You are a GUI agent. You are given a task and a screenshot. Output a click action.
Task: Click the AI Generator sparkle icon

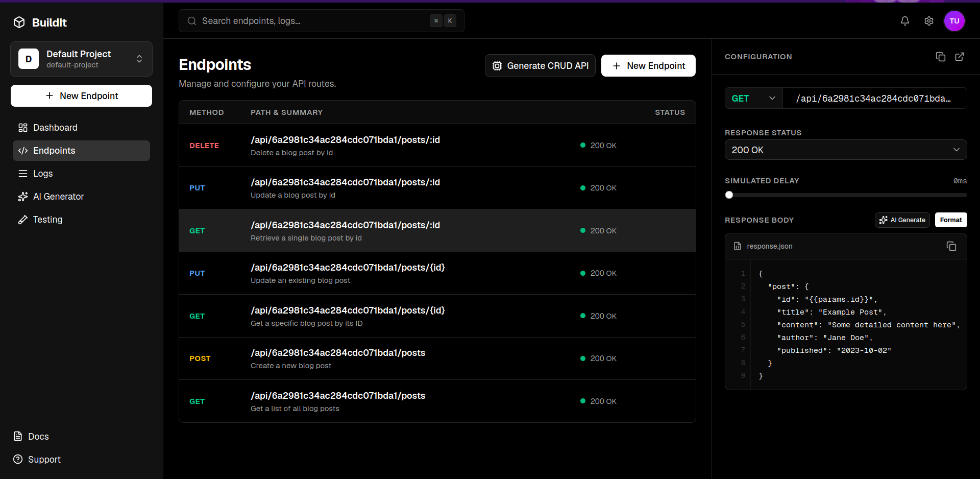(23, 197)
